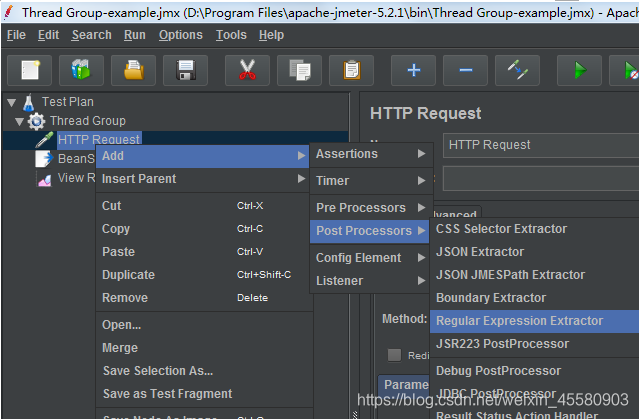The width and height of the screenshot is (639, 419).
Task: Choose Save Selection As... entry
Action: point(203,371)
